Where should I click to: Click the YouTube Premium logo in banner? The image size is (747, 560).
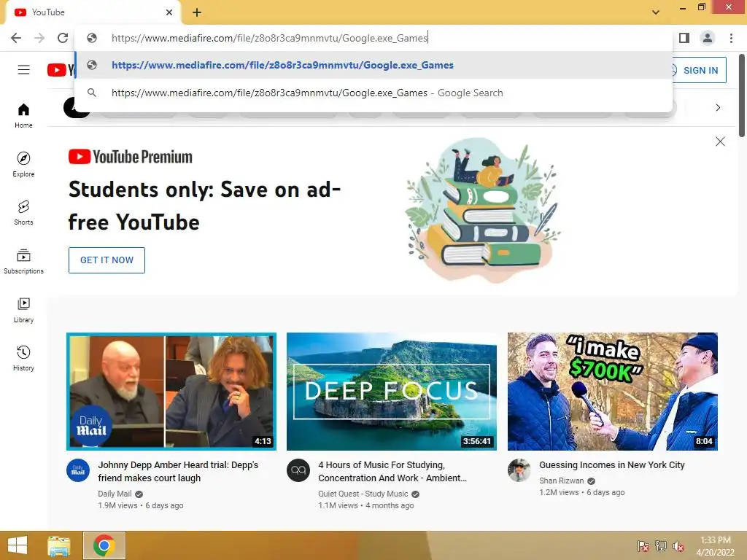click(x=131, y=157)
